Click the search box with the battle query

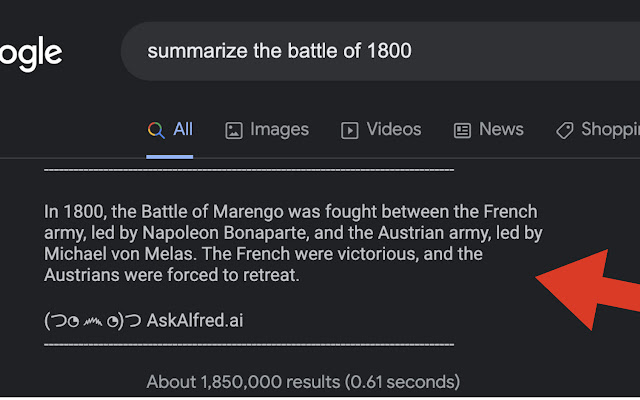point(380,50)
